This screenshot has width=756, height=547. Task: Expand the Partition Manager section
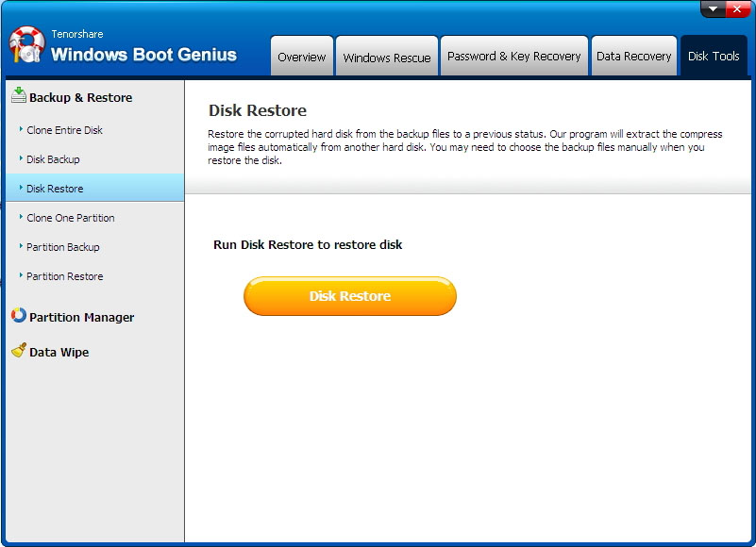(x=81, y=318)
